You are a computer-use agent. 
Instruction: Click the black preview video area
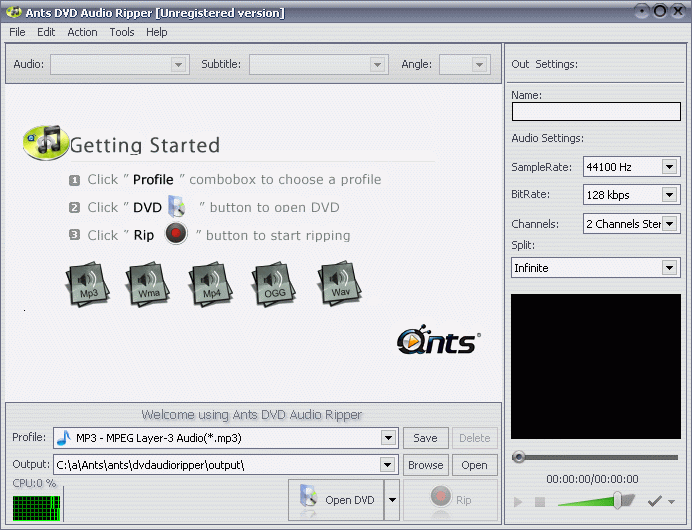(596, 366)
